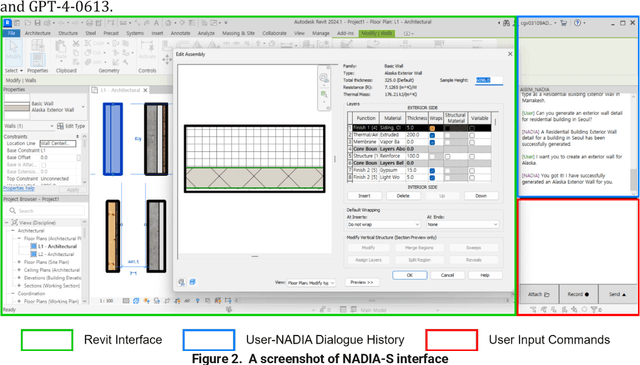Screen dimensions: 640x365
Task: Click the Save icon in quick access toolbar
Action: (37, 23)
